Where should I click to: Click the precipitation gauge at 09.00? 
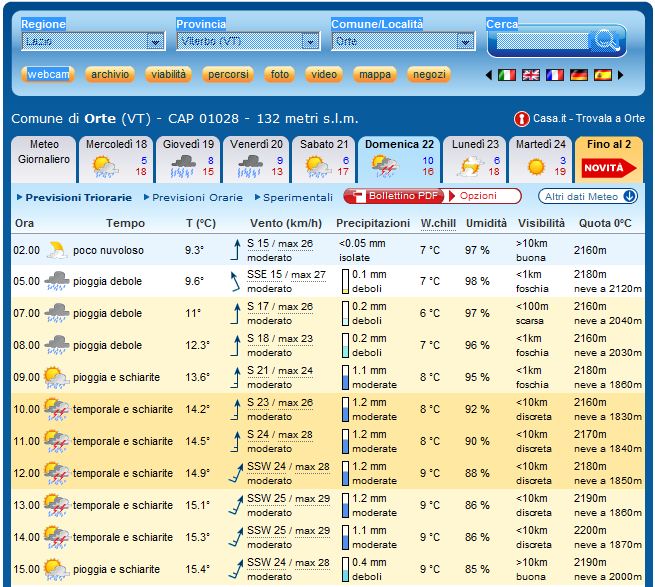pyautogui.click(x=345, y=377)
